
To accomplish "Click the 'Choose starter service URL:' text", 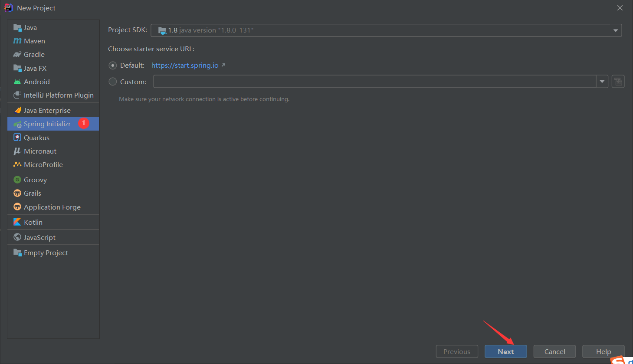I will coord(151,49).
